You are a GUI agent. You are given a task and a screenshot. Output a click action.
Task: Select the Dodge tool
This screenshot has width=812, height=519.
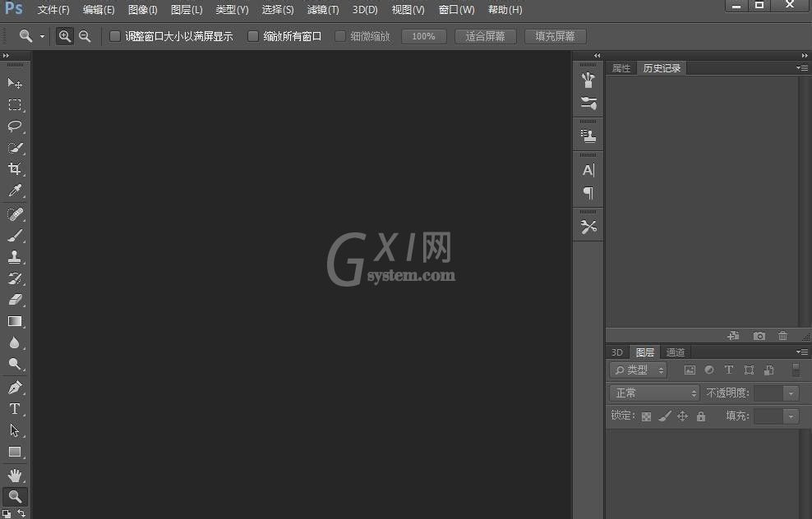pyautogui.click(x=15, y=365)
